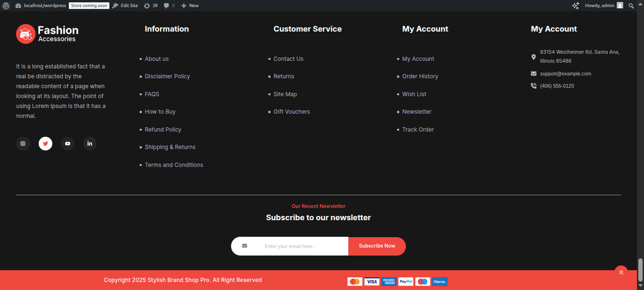This screenshot has height=290, width=644.
Task: Open the Gift Vouchers link
Action: pos(292,112)
